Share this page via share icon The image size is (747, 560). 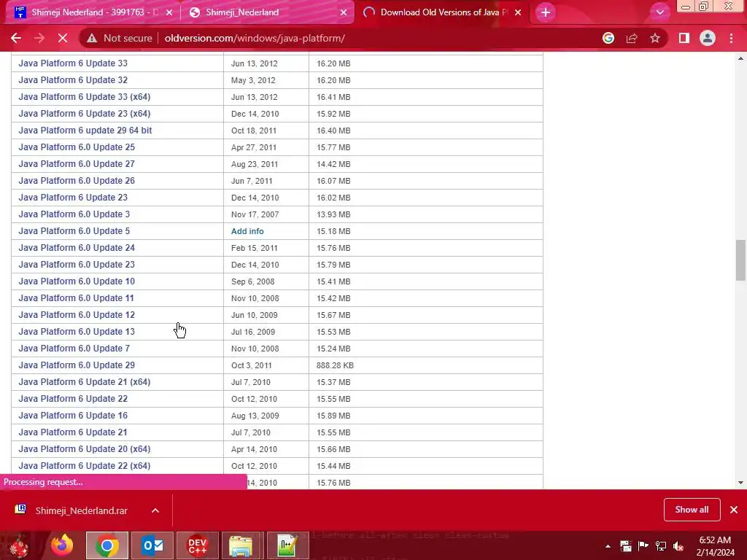coord(632,38)
